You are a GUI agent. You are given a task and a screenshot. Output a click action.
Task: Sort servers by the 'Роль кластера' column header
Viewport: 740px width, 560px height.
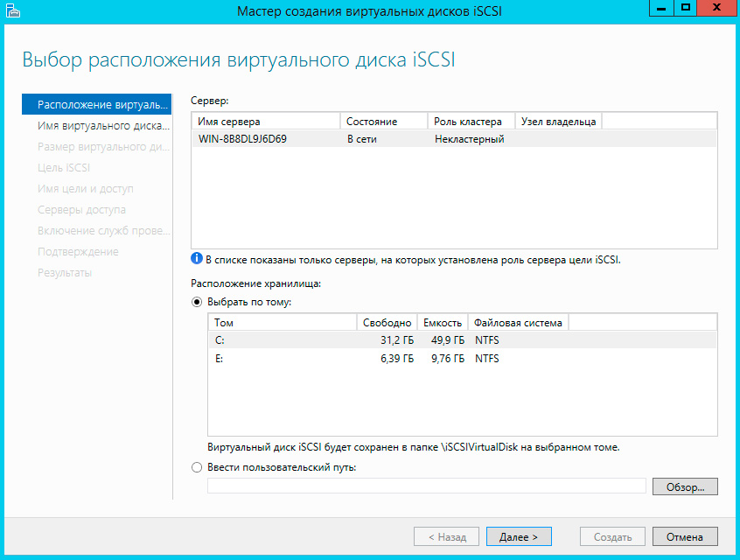471,122
